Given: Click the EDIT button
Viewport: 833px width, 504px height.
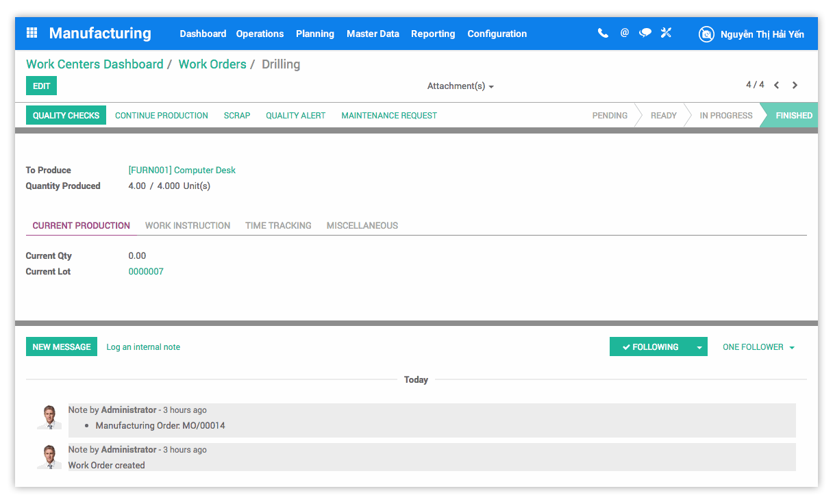Looking at the screenshot, I should 41,86.
